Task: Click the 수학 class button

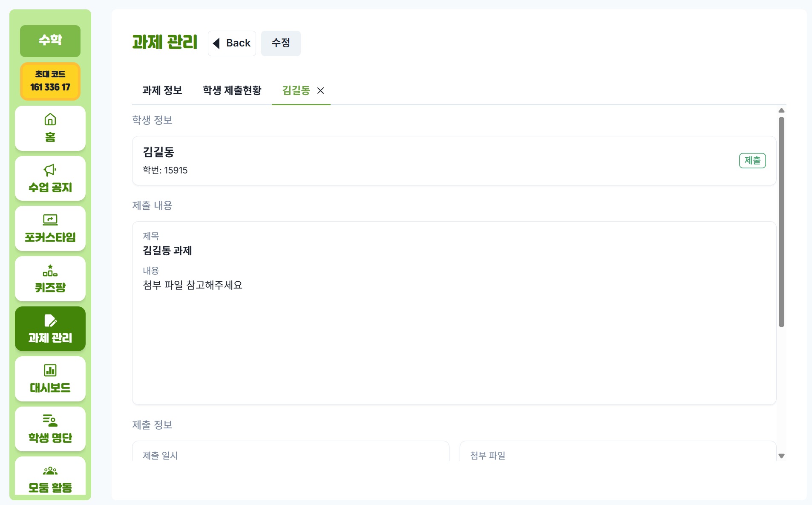Action: coord(50,41)
